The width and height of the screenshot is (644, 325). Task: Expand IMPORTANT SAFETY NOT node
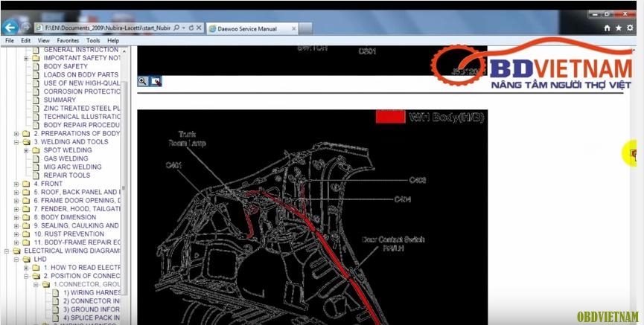[26, 58]
